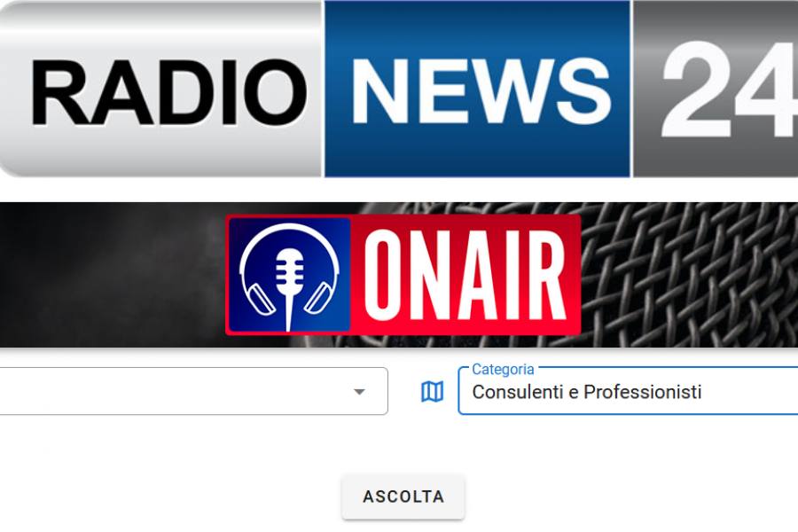Expand the left dropdown arrow
Viewport: 798px width, 532px height.
click(359, 392)
